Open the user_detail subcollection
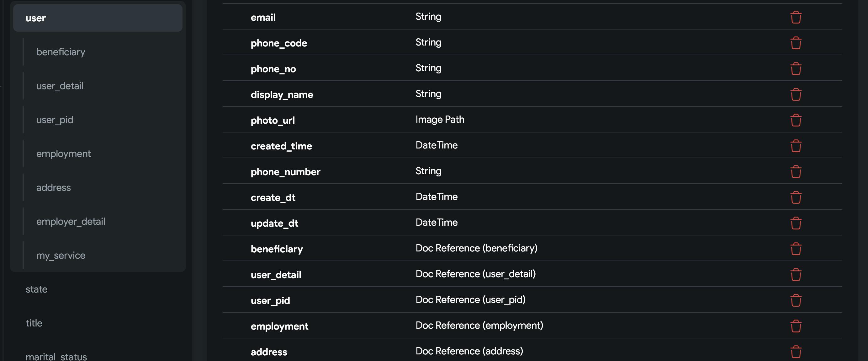The height and width of the screenshot is (361, 868). [x=60, y=86]
